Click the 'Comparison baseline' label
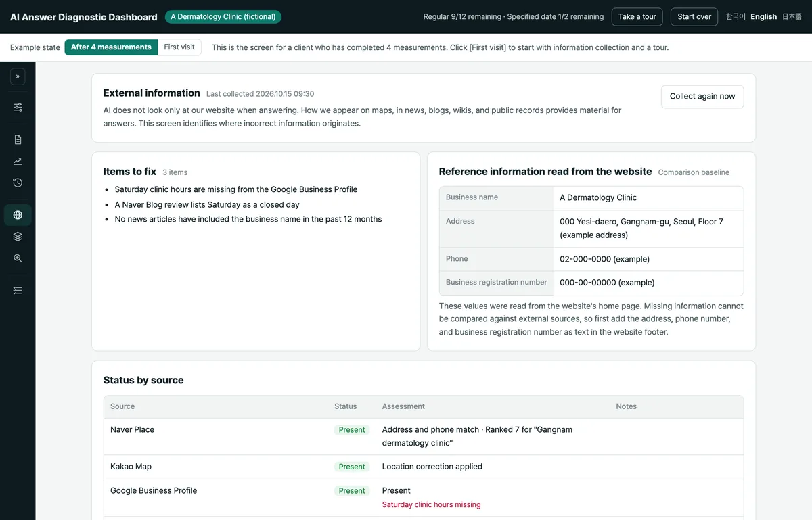 tap(694, 172)
